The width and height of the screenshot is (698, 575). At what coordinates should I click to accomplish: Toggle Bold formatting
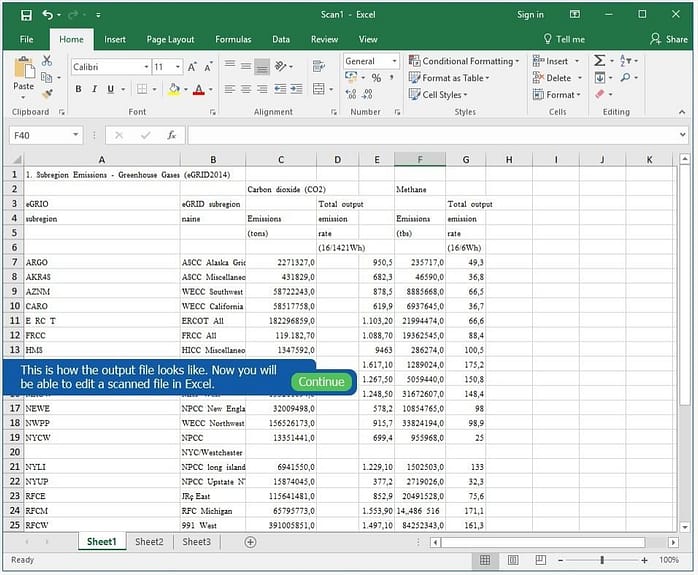(x=78, y=89)
